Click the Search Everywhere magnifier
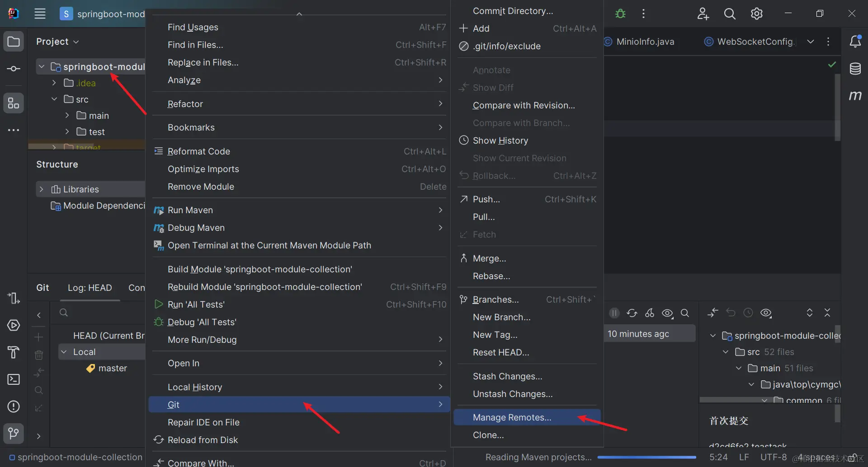The height and width of the screenshot is (467, 868). [730, 14]
